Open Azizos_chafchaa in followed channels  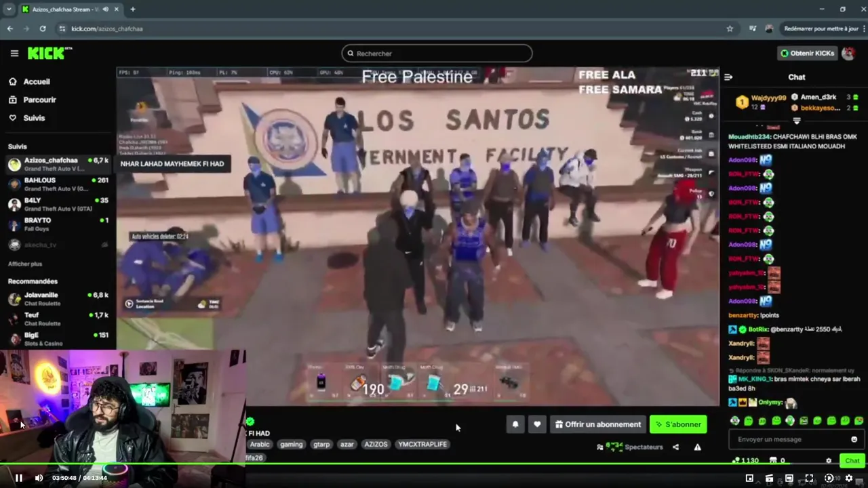coord(58,164)
